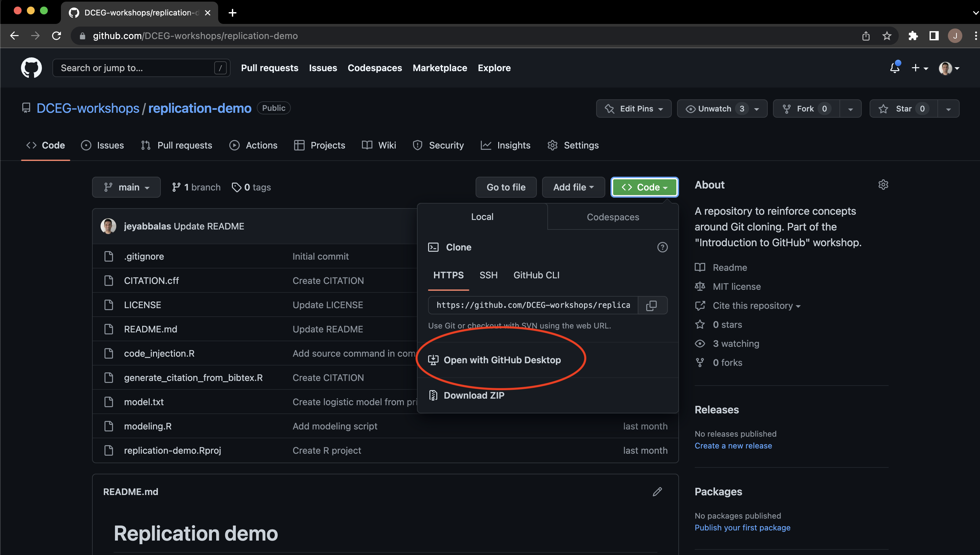This screenshot has width=980, height=555.
Task: Open the create new plus menu
Action: [919, 68]
